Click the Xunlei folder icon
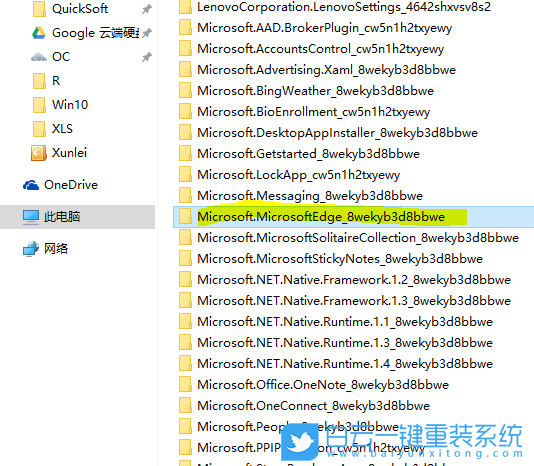The height and width of the screenshot is (466, 534). click(39, 153)
